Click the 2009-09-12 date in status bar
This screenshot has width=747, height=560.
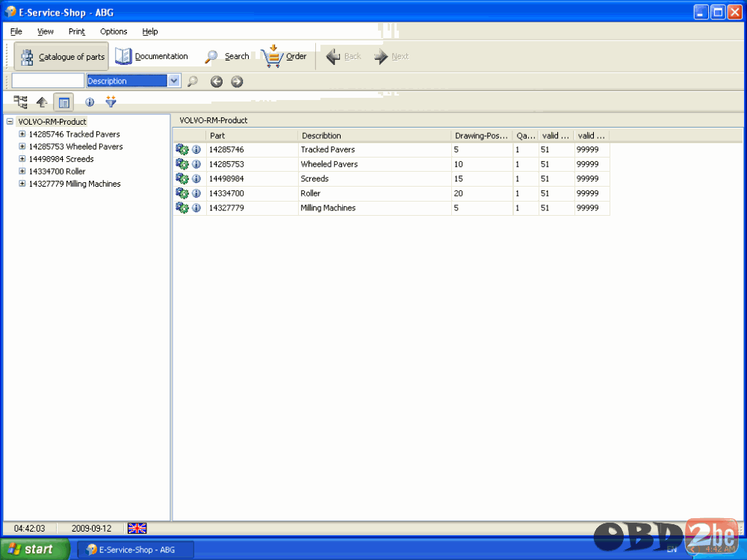[x=91, y=529]
